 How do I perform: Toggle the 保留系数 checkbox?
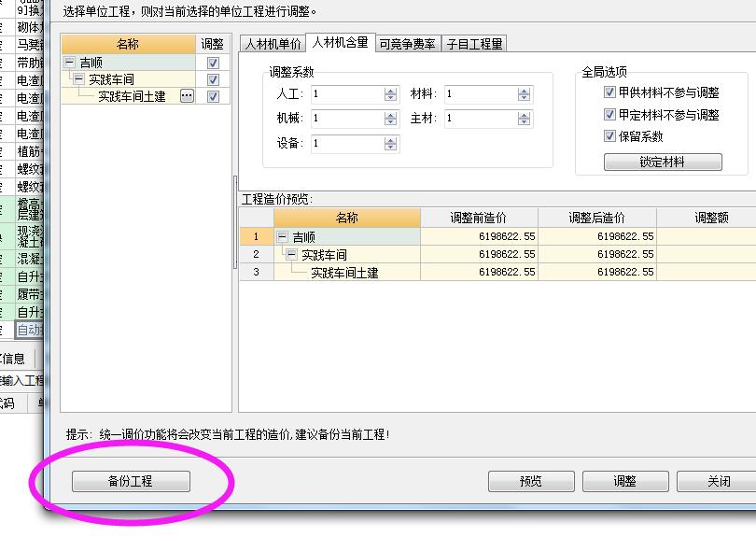coord(609,136)
